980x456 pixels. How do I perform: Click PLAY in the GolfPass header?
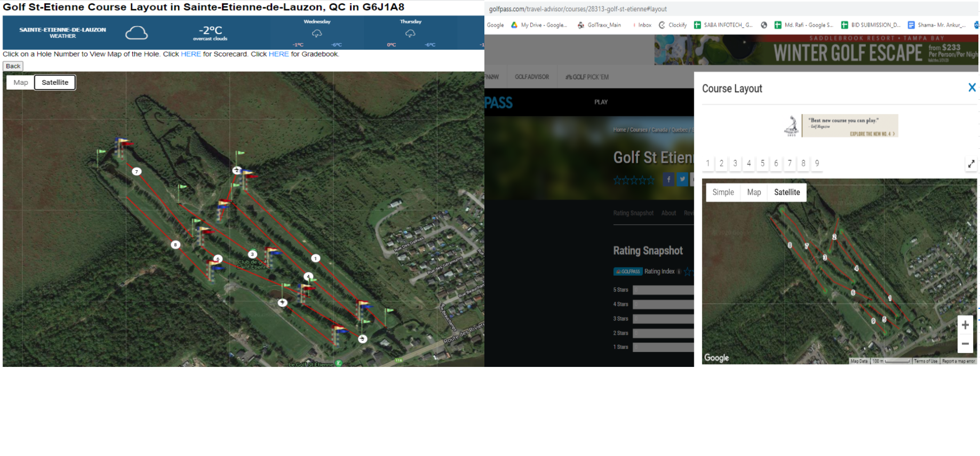tap(601, 102)
